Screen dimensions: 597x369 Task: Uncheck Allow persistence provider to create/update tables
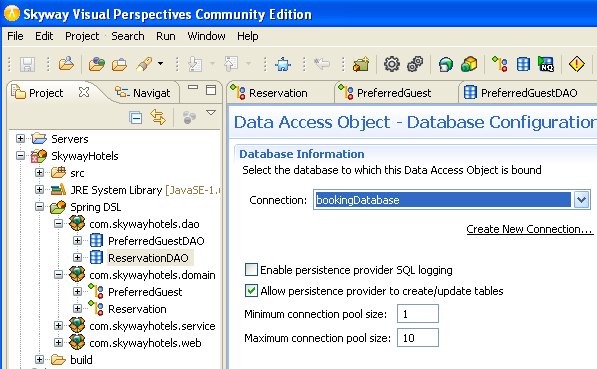(251, 291)
